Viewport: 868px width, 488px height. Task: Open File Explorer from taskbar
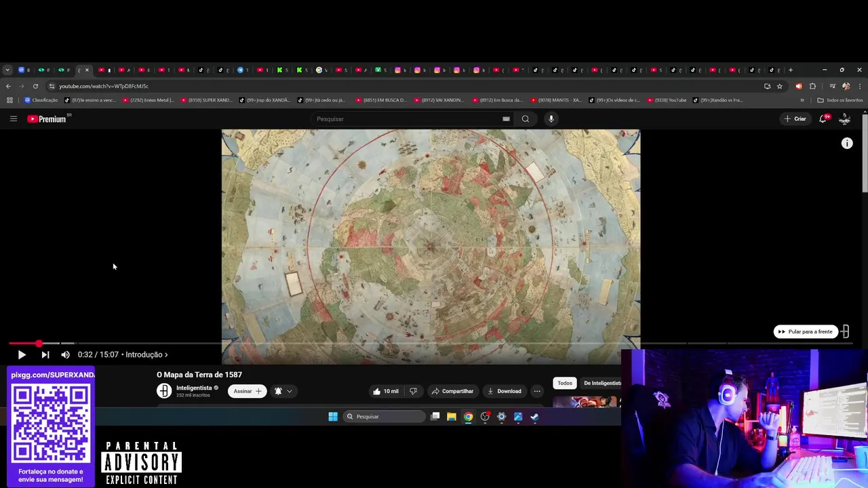tap(452, 417)
